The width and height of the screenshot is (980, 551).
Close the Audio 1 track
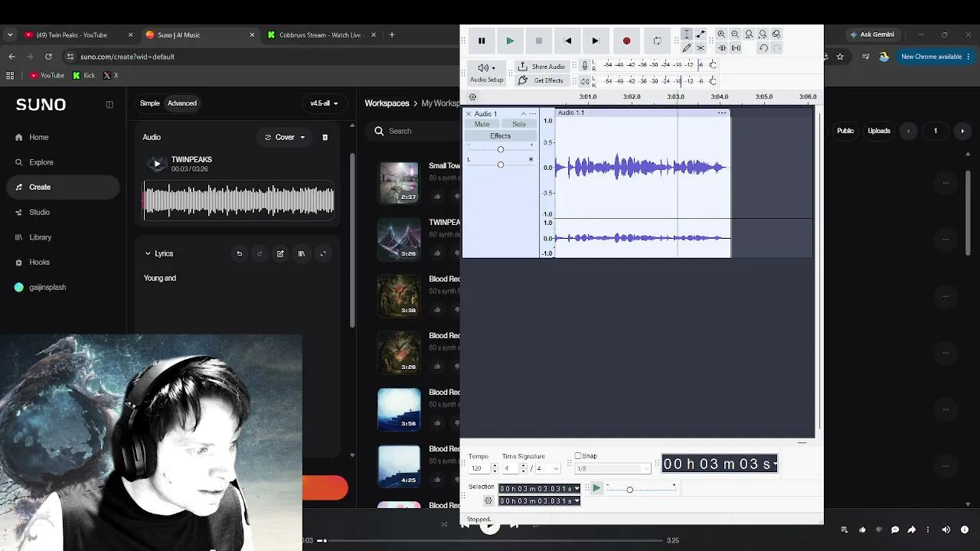click(469, 114)
